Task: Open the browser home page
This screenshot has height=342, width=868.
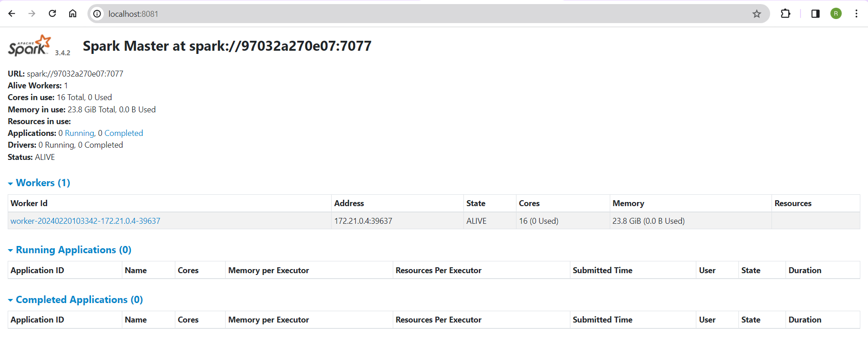Action: click(72, 14)
